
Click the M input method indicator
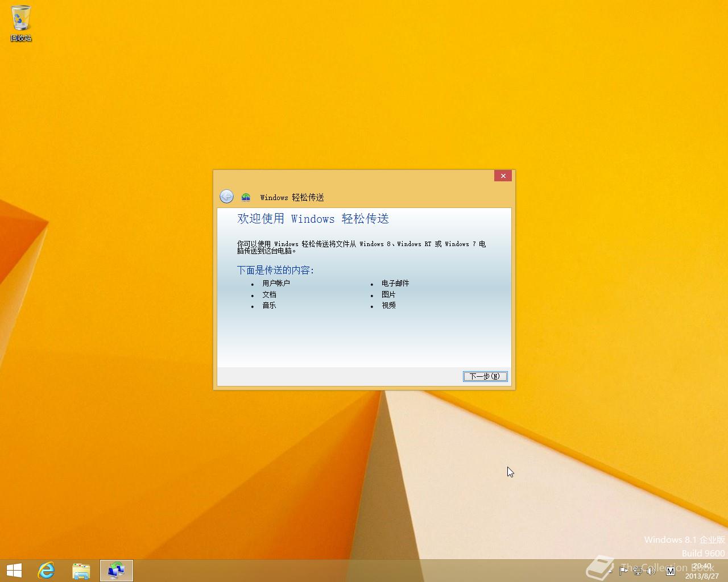(x=671, y=571)
